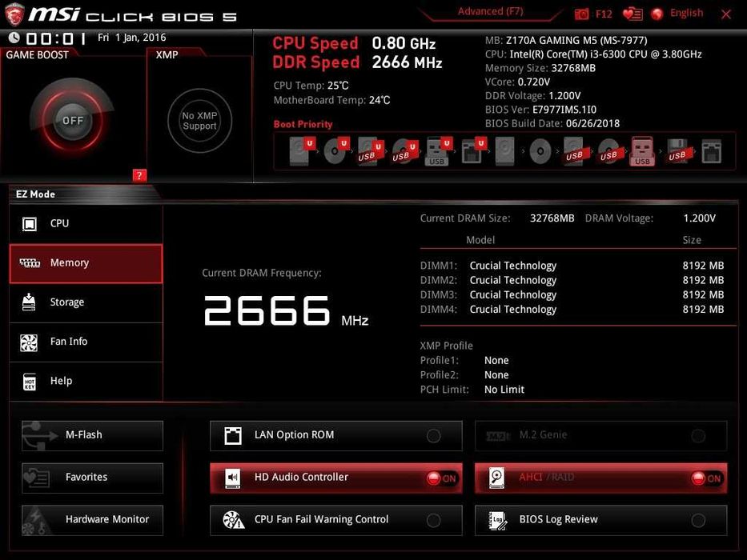Toggle LAN Option ROM

click(x=335, y=435)
